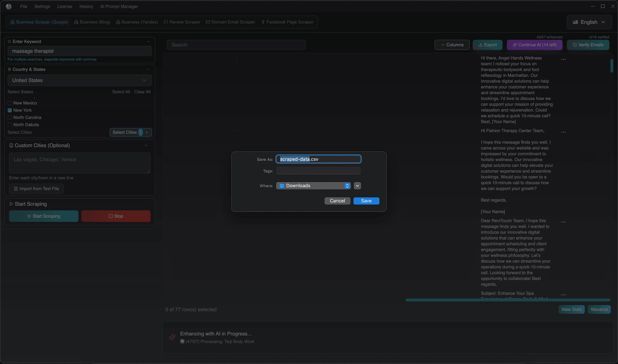Select the New Mexico state checkbox
This screenshot has height=364, width=618.
coord(10,103)
